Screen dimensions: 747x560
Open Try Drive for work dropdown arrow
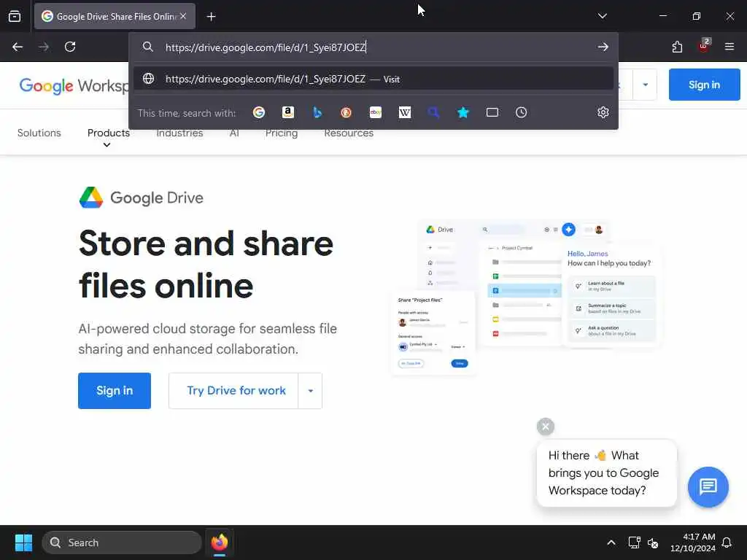[310, 391]
